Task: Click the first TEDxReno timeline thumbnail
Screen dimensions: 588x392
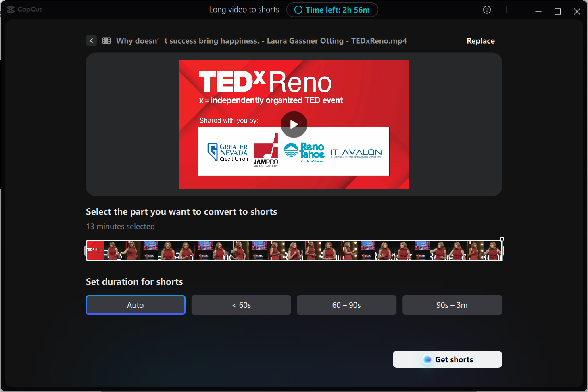Action: click(x=95, y=250)
